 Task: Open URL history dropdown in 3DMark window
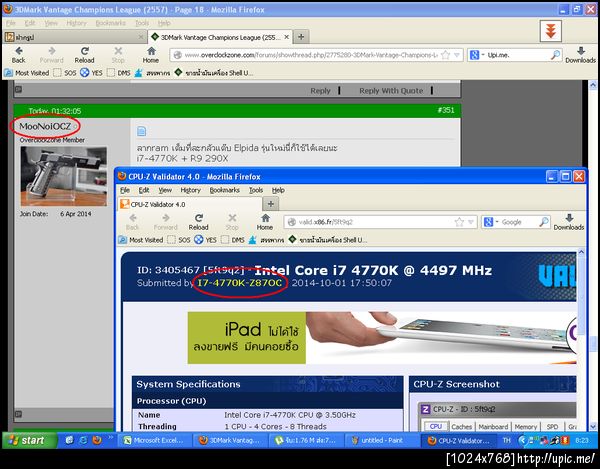pos(457,55)
